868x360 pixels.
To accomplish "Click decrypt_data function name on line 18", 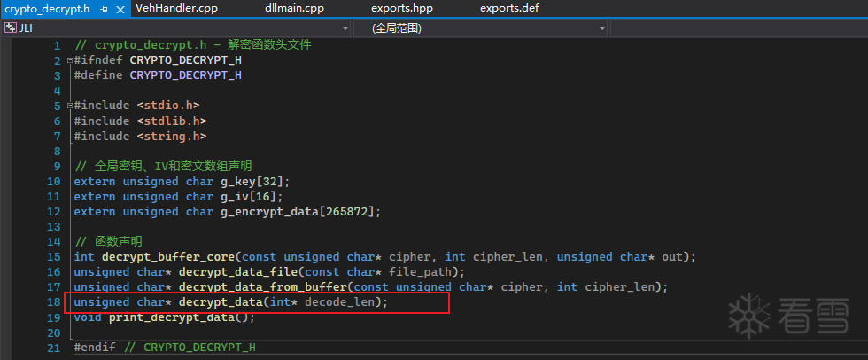I will (x=221, y=302).
